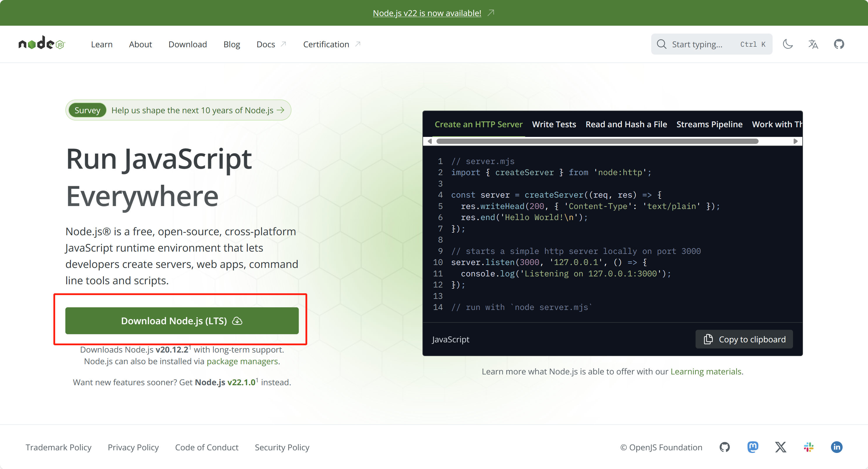
Task: Open the Code of Conduct link
Action: [x=207, y=447]
